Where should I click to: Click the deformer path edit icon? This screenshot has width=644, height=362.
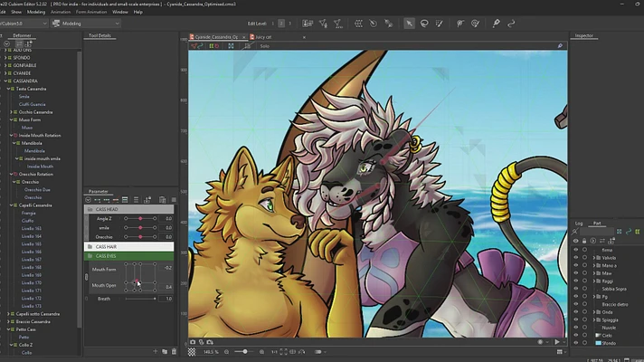pos(388,24)
